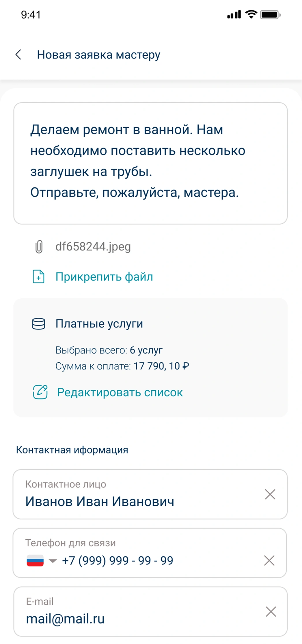Select the Russian flag country selector

click(35, 561)
